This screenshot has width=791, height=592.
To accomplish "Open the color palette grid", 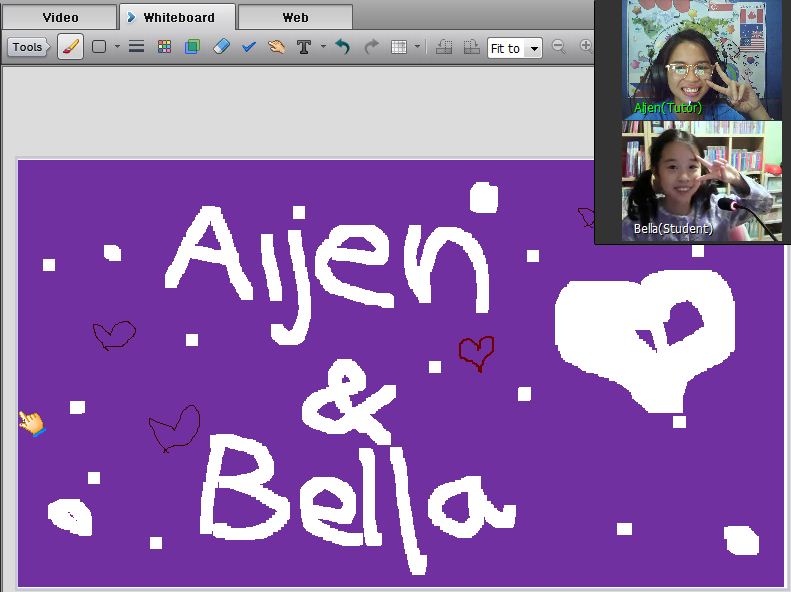I will pos(165,47).
